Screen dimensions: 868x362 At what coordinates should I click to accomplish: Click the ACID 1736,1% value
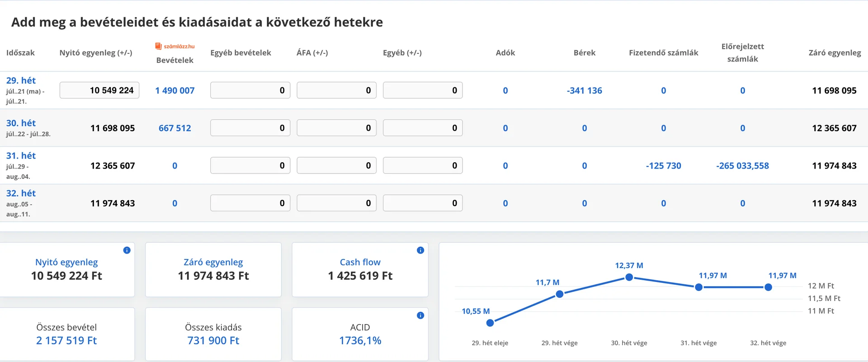(x=360, y=340)
